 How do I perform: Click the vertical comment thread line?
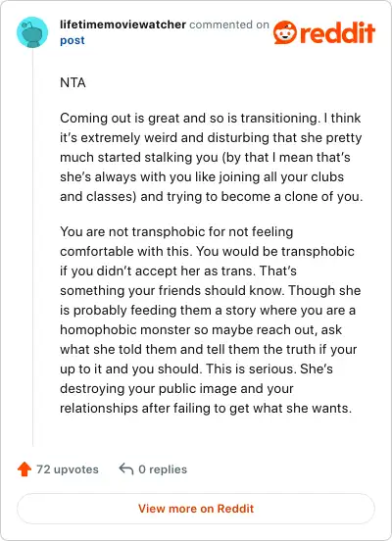[x=32, y=247]
